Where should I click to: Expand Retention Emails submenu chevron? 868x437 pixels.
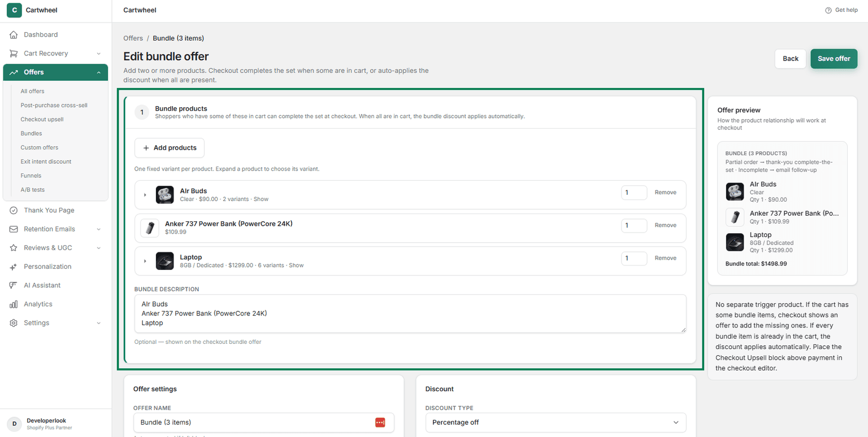pyautogui.click(x=99, y=229)
